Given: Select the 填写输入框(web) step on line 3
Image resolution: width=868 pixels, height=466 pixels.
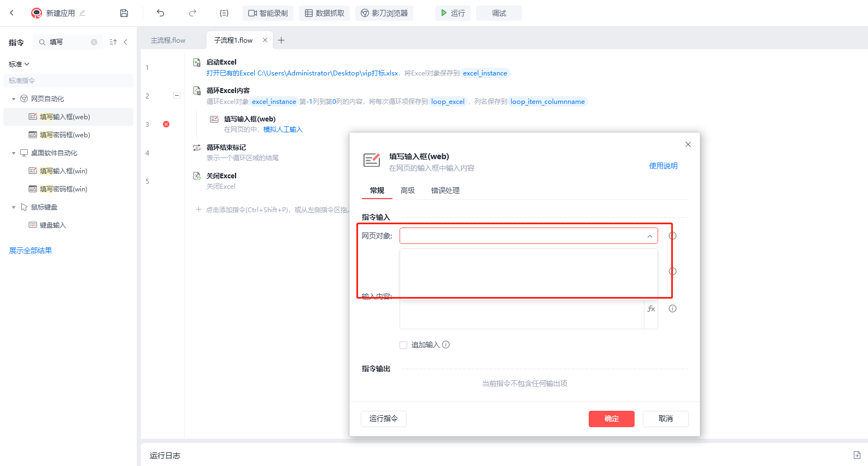Looking at the screenshot, I should [x=250, y=119].
